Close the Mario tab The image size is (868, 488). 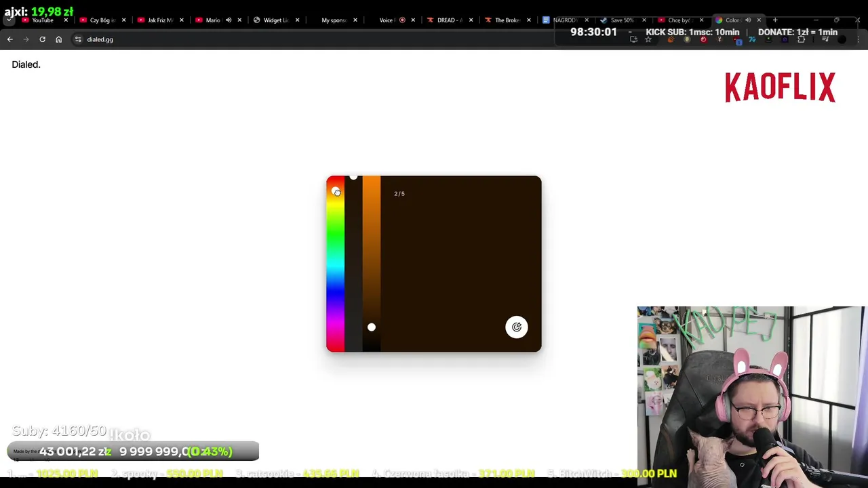[x=239, y=20]
